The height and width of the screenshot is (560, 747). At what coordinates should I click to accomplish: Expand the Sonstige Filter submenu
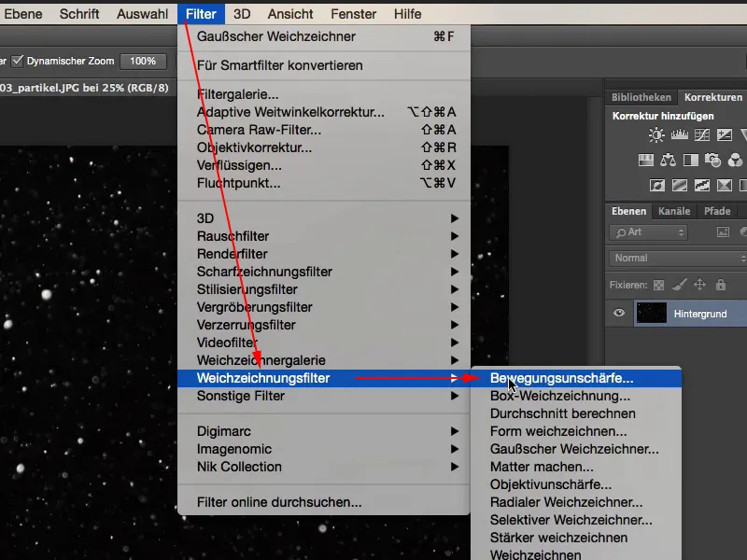click(324, 396)
